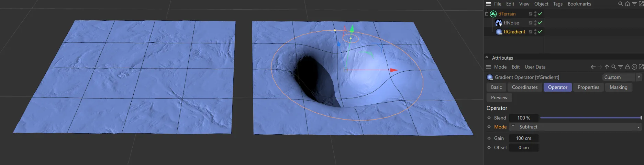Disable tfNoise with its green checkmark
The width and height of the screenshot is (644, 165).
tap(540, 23)
